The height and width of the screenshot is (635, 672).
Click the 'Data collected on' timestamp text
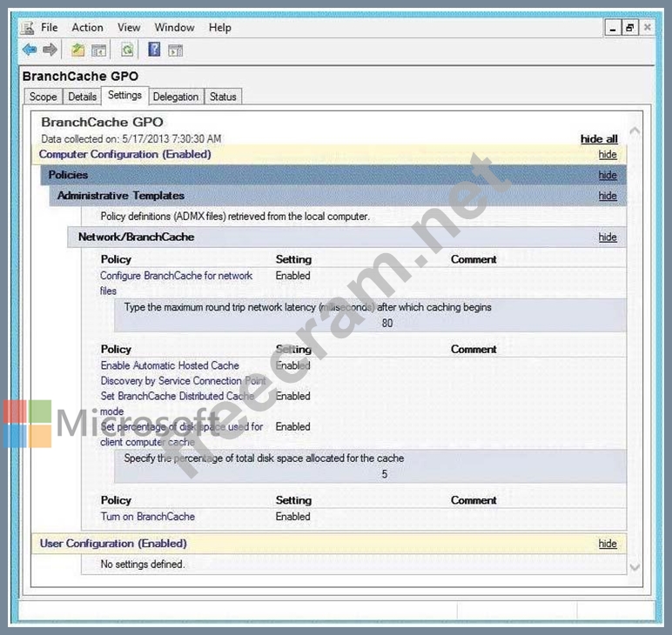[131, 138]
